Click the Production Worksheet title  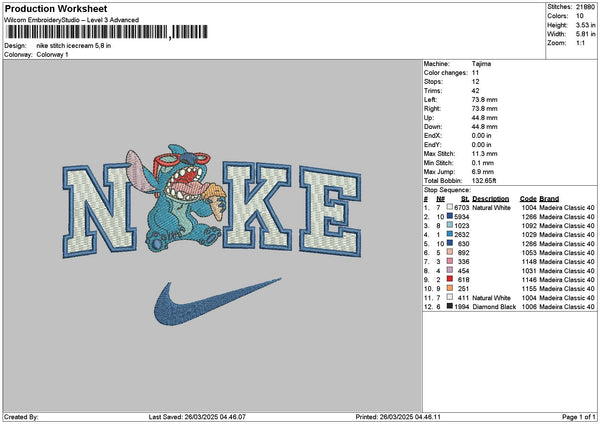coord(56,9)
